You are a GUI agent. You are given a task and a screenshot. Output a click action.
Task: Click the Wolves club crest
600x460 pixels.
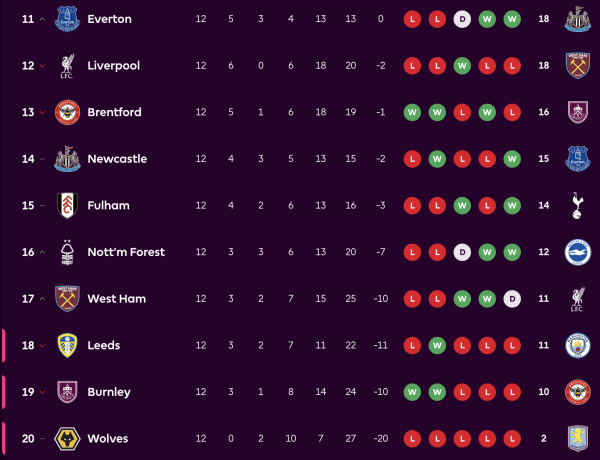[67, 438]
